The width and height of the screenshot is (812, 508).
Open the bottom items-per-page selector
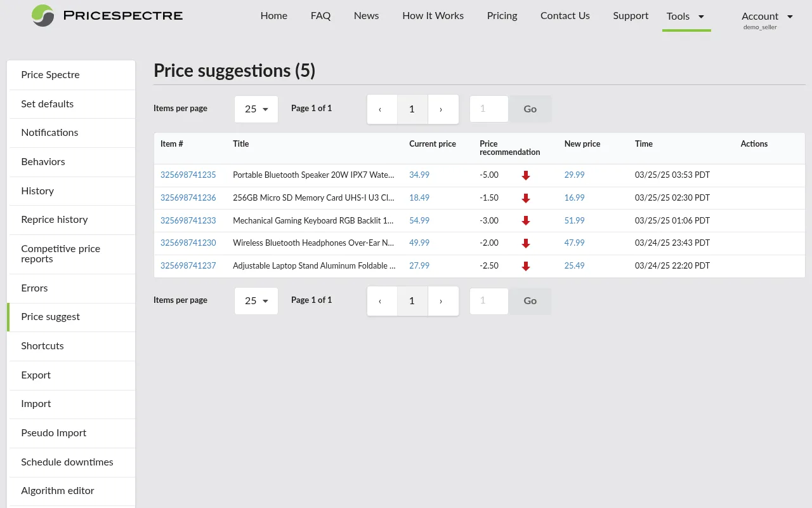256,300
